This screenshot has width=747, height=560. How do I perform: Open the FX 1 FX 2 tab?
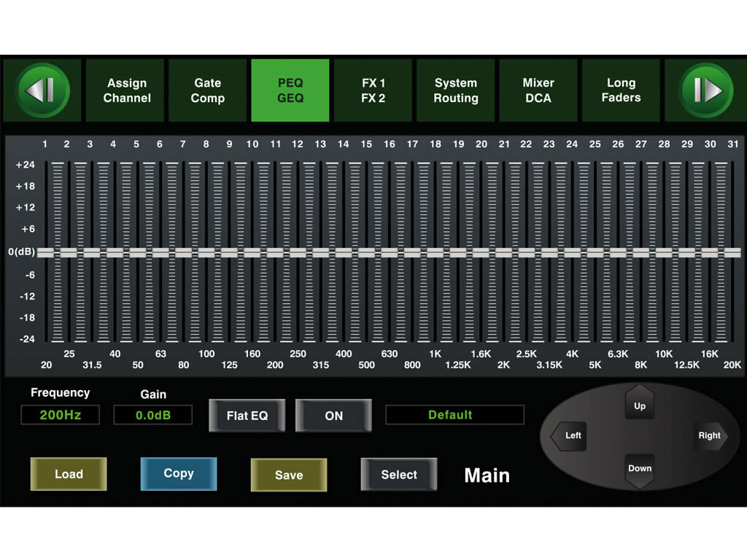[373, 90]
